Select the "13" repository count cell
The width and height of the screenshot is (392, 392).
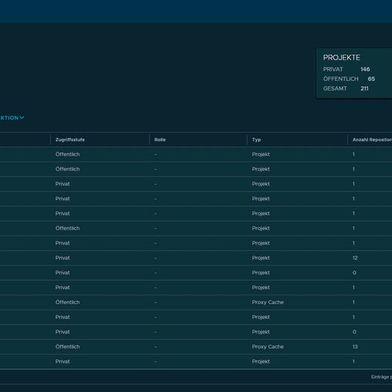355,347
